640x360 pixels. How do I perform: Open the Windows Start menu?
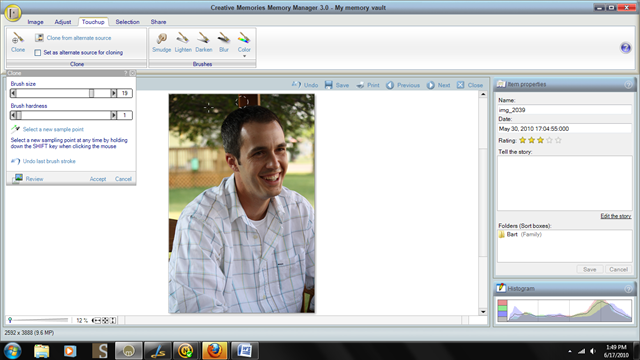(x=13, y=350)
